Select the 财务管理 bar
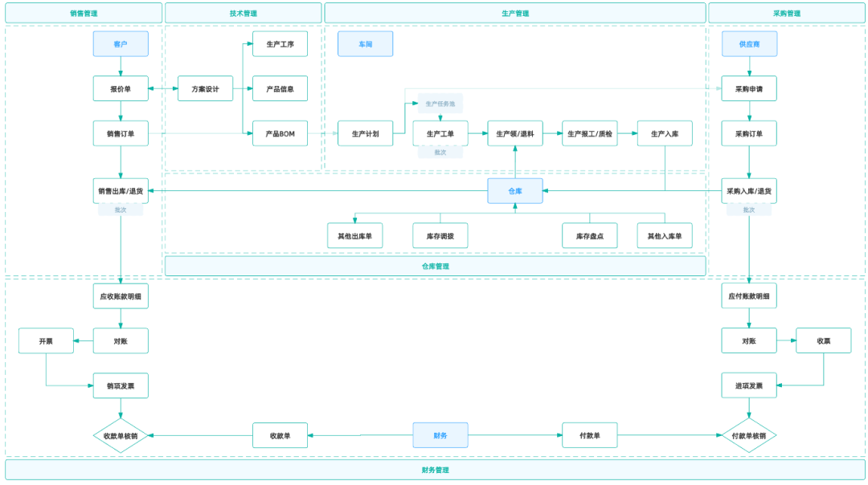868x485 pixels. [435, 470]
